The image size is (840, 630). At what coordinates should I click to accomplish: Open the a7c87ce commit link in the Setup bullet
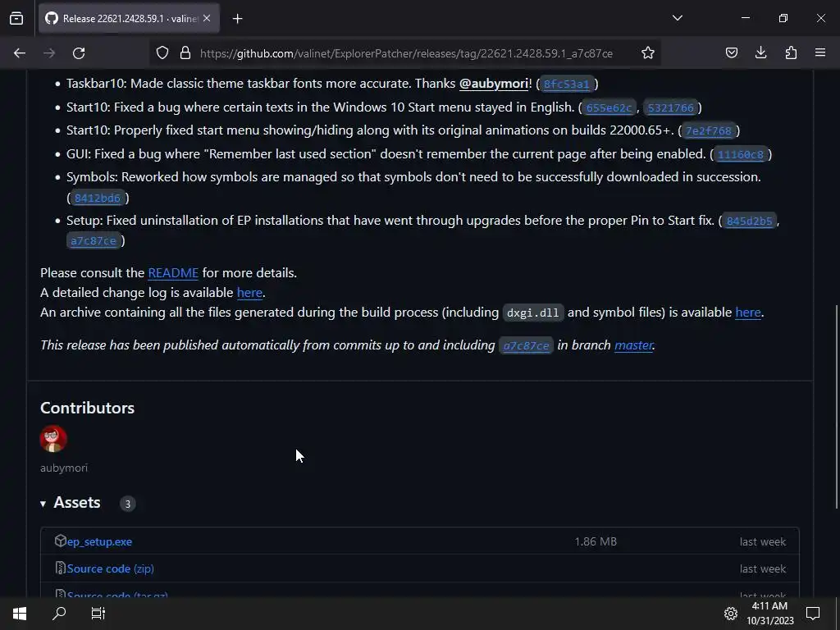[94, 241]
